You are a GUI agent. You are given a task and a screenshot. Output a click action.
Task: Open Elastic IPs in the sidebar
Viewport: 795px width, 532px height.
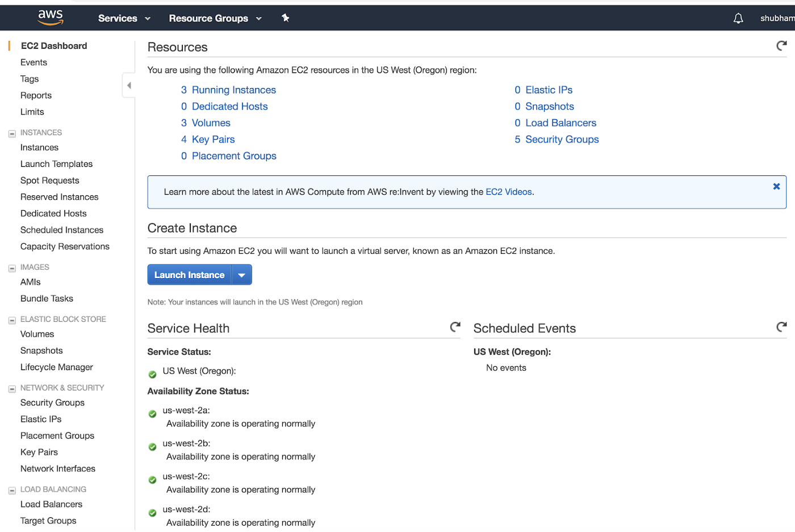click(x=41, y=419)
